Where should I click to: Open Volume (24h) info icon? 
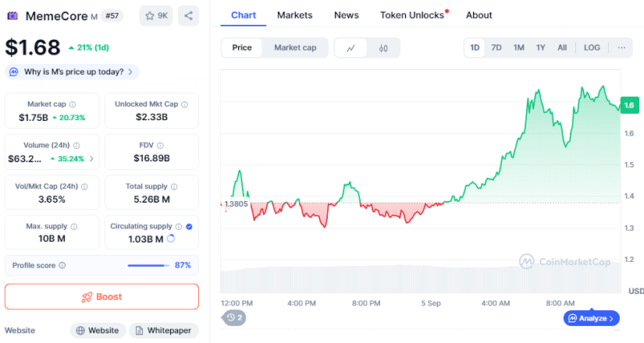[76, 146]
